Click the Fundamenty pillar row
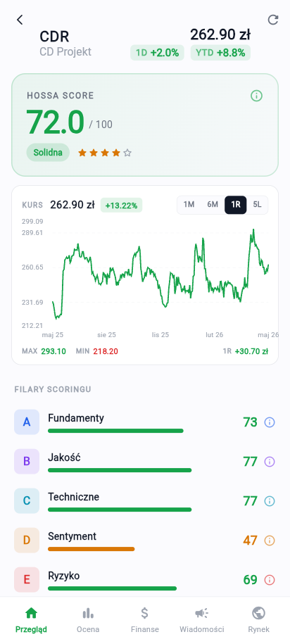 point(145,422)
